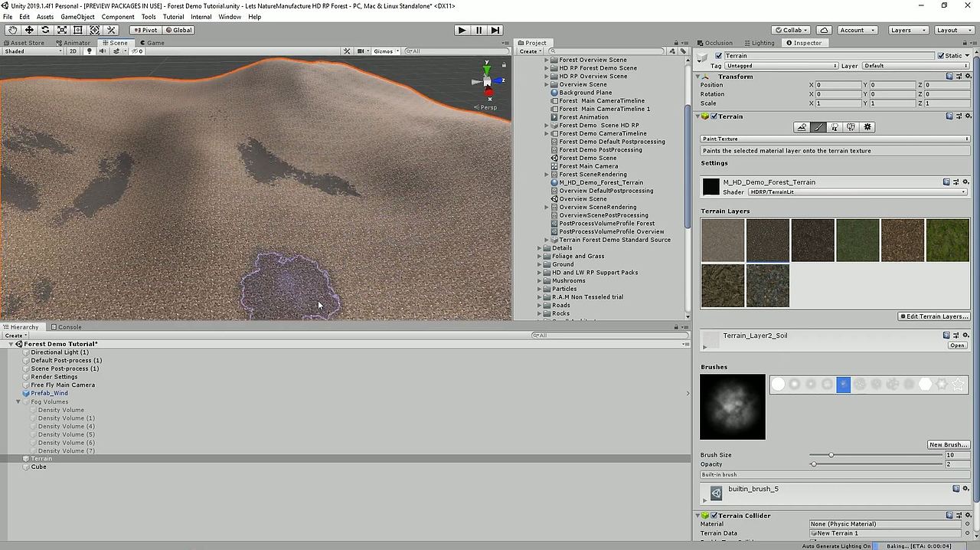Activate the Hand tool in the toolbar

pos(12,30)
